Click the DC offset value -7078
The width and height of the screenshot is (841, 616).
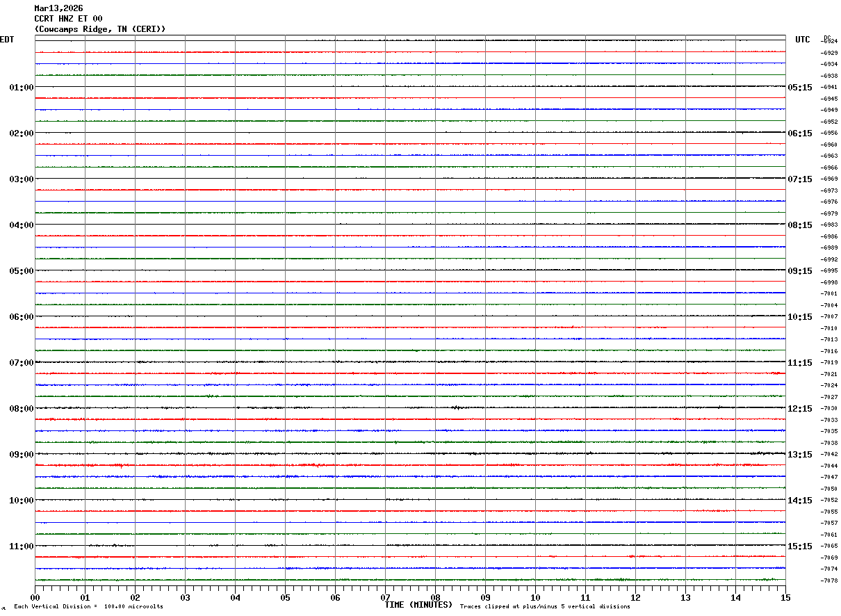(x=829, y=581)
